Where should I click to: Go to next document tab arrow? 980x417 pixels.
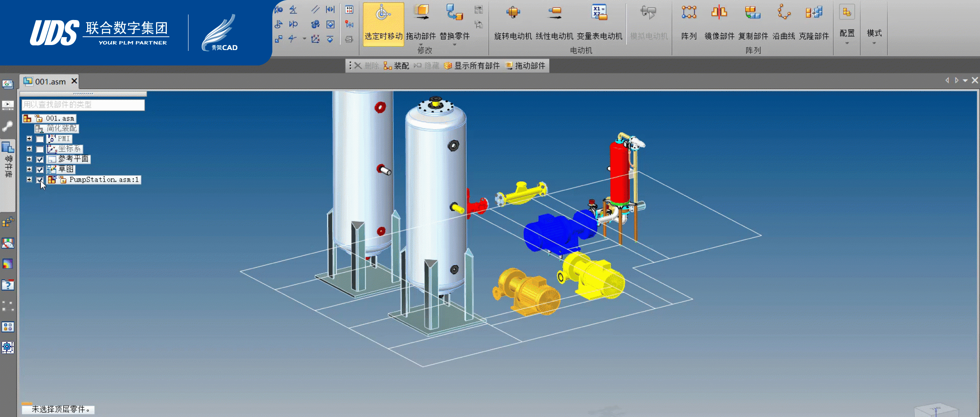956,80
